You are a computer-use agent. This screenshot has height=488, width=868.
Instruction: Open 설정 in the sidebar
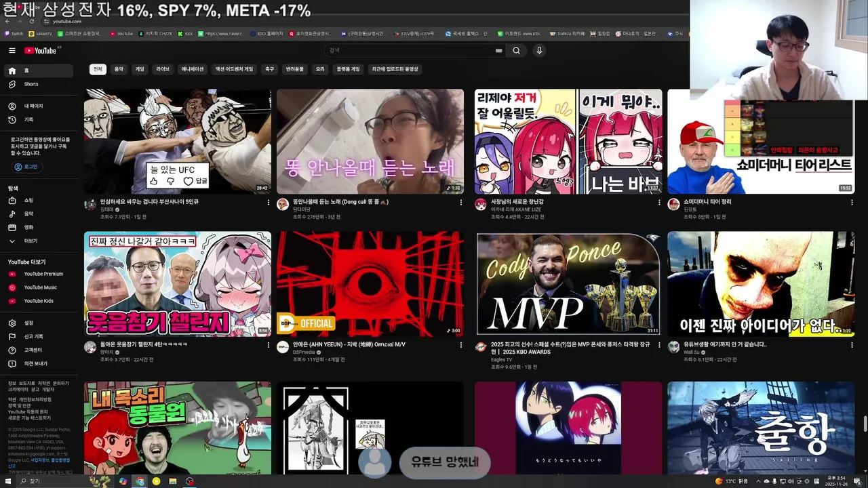pos(39,323)
